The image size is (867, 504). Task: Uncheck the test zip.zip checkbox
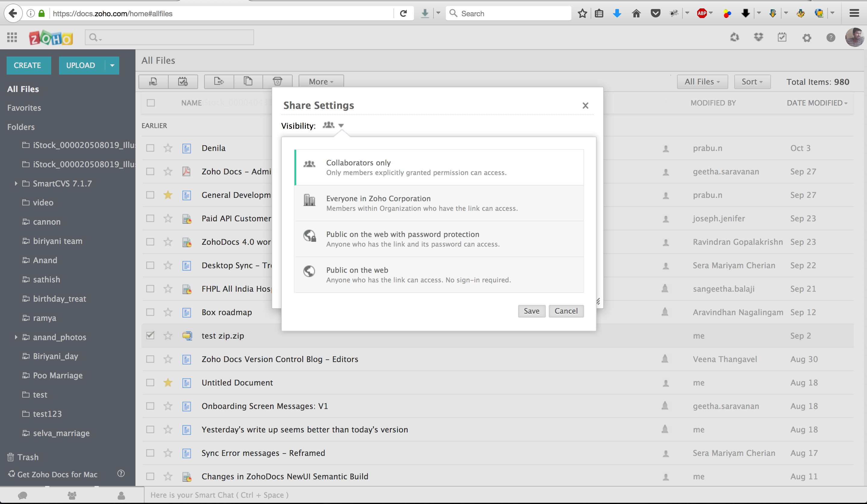150,336
